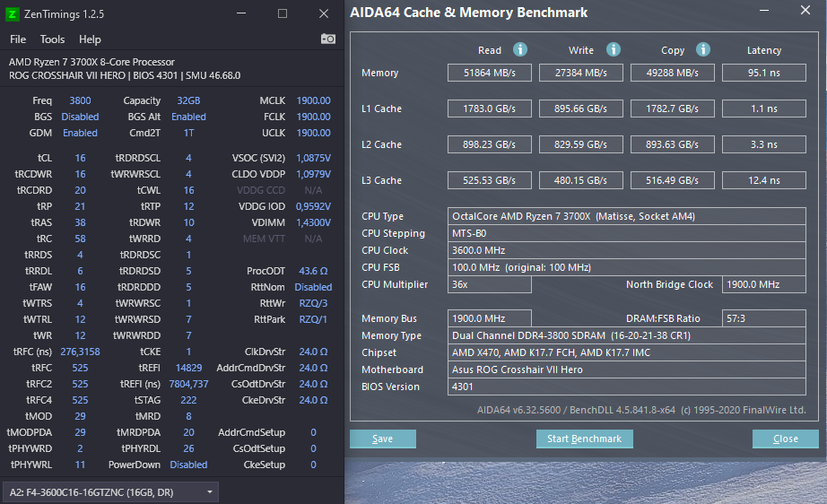This screenshot has height=504, width=827.
Task: Click the Motherboard Asus ROG Crosshair field
Action: tap(627, 369)
